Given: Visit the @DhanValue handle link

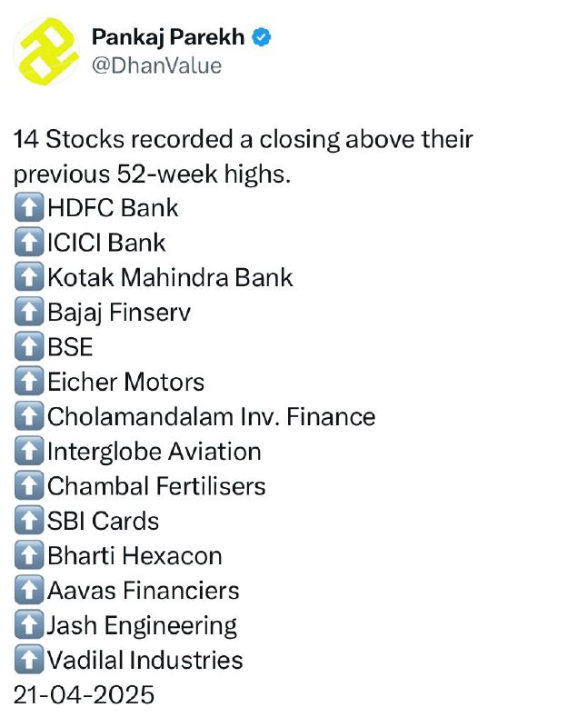Looking at the screenshot, I should (x=156, y=65).
